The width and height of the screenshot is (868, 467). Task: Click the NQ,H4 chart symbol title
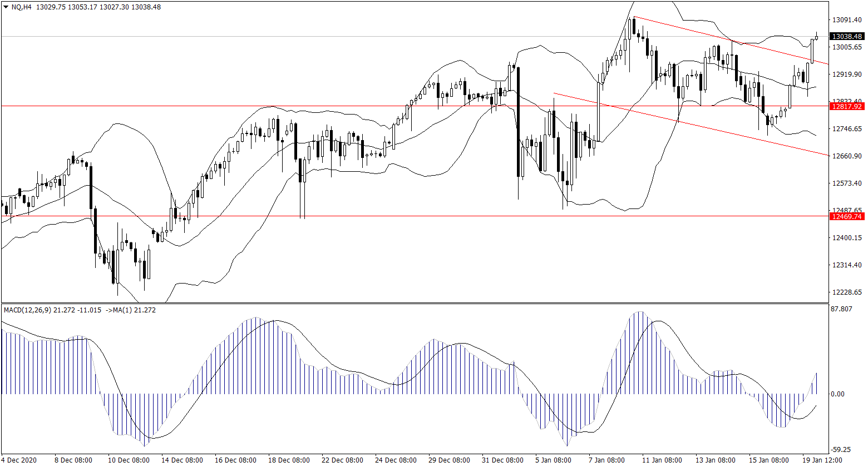[x=21, y=7]
